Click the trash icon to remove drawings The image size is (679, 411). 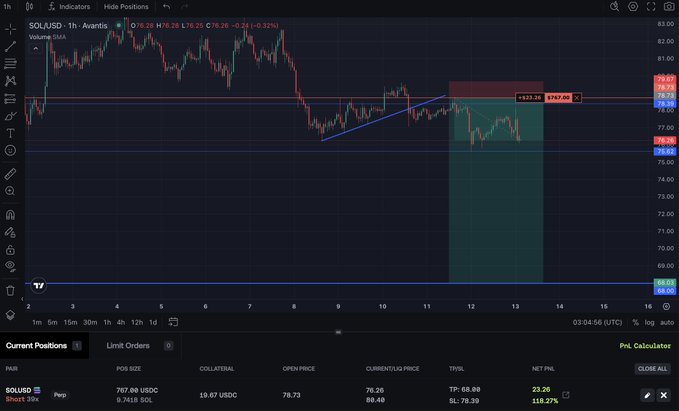[x=10, y=291]
